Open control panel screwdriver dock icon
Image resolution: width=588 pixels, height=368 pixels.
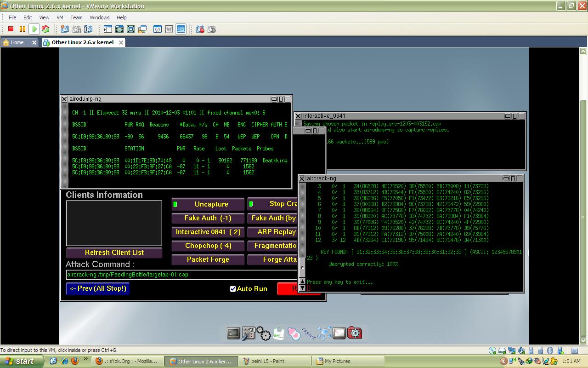pyautogui.click(x=249, y=333)
